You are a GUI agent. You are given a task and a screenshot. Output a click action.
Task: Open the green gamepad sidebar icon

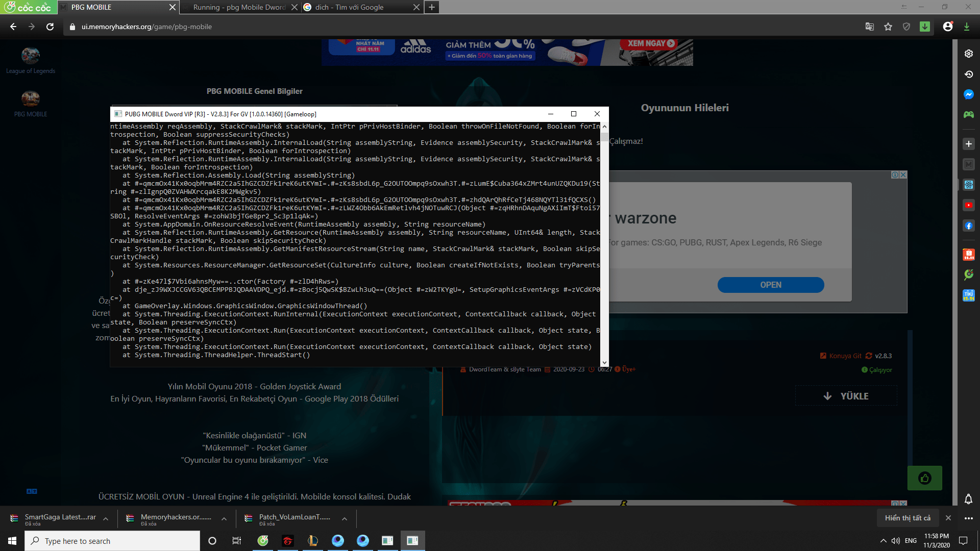pos(968,115)
